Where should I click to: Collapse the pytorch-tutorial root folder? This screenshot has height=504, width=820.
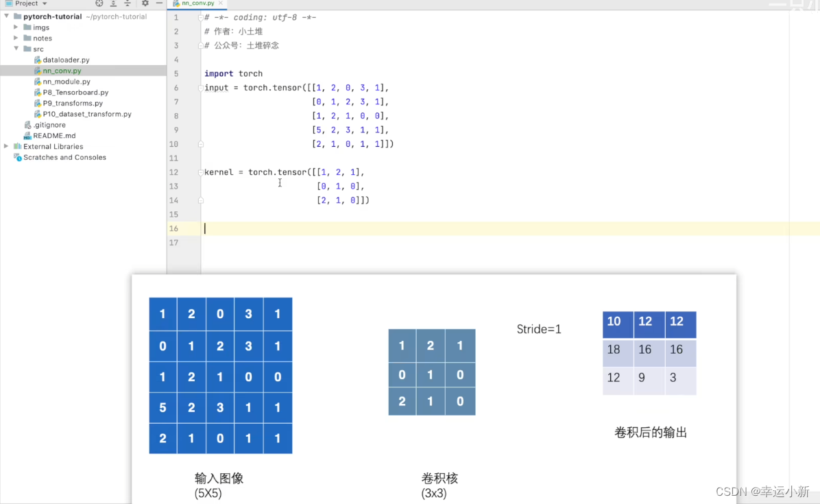click(x=6, y=16)
